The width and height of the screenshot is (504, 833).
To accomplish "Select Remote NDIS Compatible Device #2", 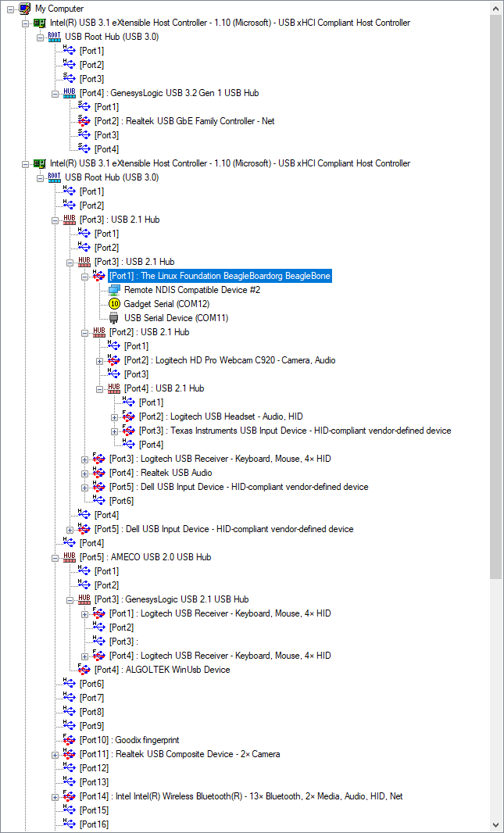I will click(x=192, y=290).
